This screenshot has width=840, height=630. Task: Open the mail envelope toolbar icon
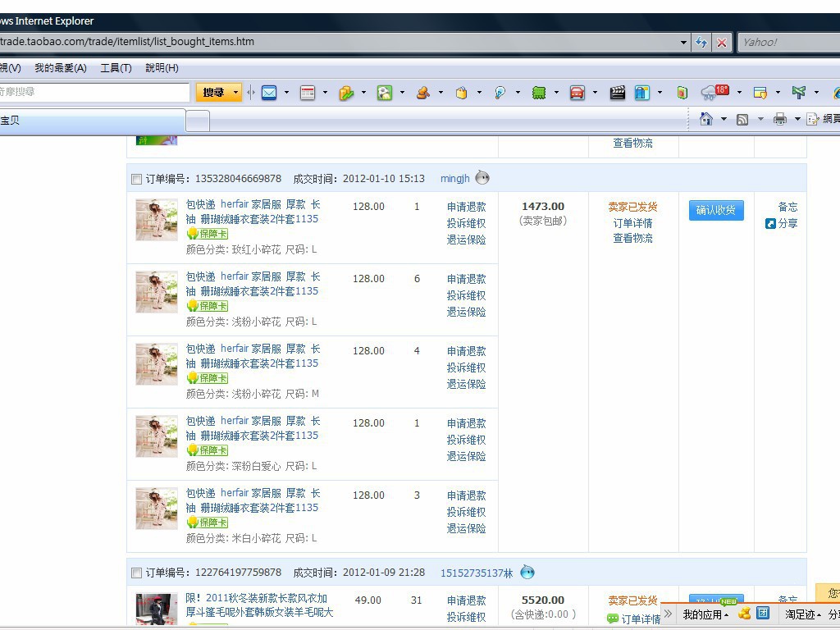point(269,93)
